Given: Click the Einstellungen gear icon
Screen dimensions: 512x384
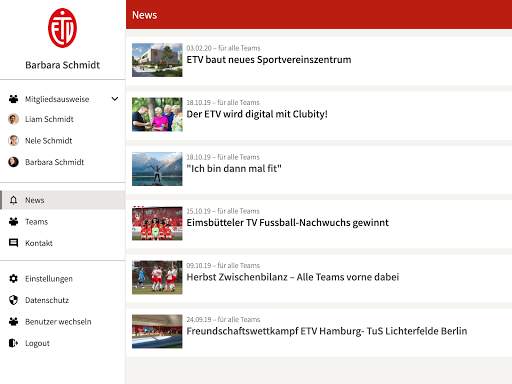Looking at the screenshot, I should point(13,279).
